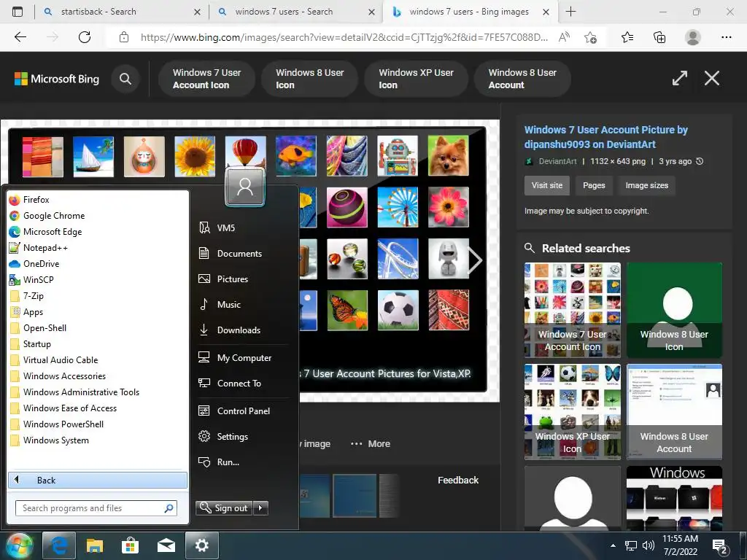This screenshot has height=560, width=747.
Task: Switch to the startisback Search tab
Action: 123,12
